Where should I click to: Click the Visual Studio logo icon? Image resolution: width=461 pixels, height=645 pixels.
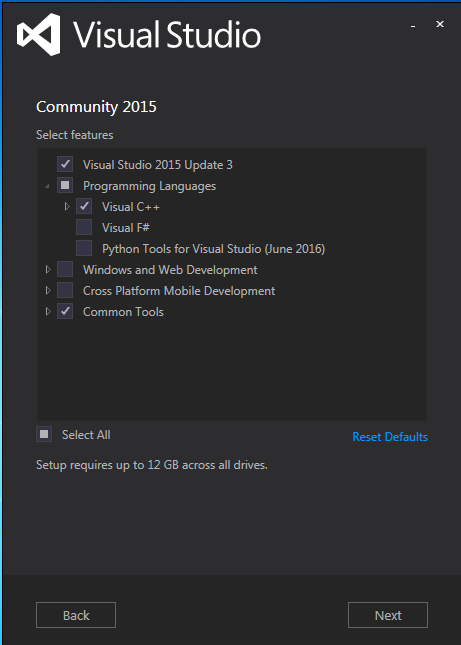click(x=39, y=35)
